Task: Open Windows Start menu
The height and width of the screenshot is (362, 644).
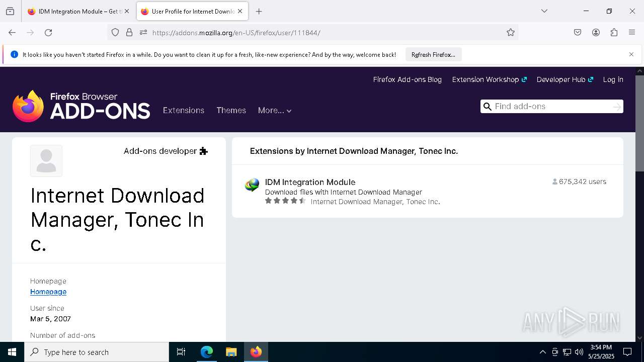Action: pos(12,352)
